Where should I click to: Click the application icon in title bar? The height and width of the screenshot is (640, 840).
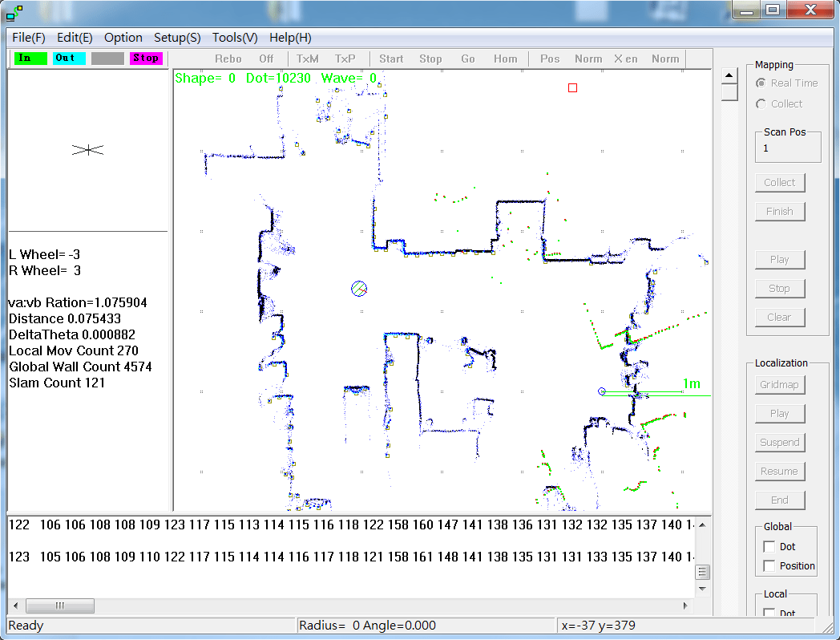[15, 13]
